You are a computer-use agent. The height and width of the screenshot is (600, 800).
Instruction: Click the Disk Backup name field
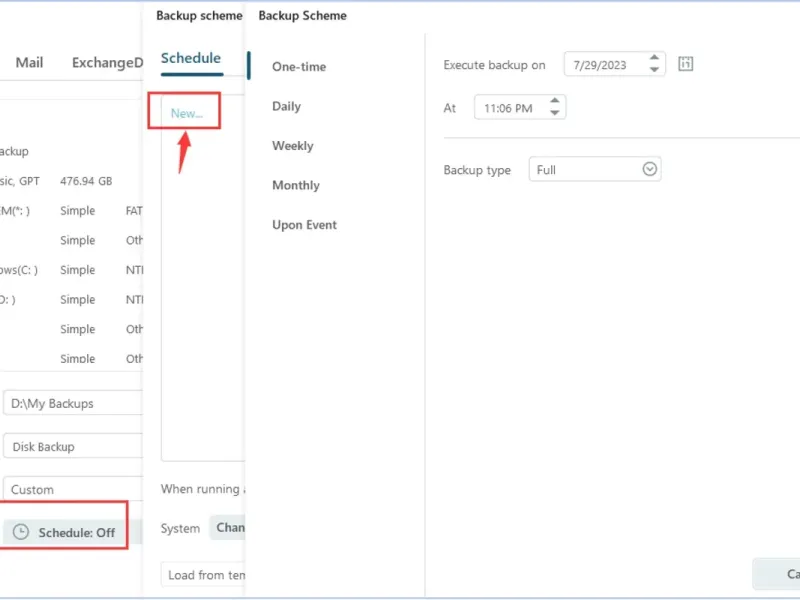tap(72, 447)
